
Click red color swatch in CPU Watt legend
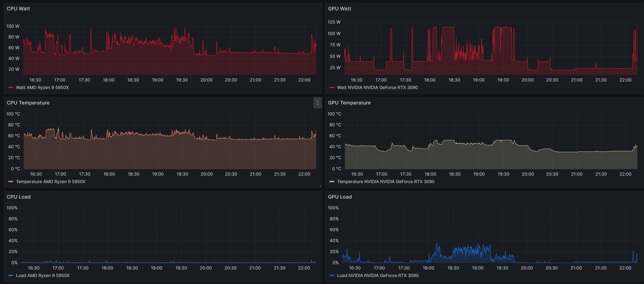pos(11,88)
